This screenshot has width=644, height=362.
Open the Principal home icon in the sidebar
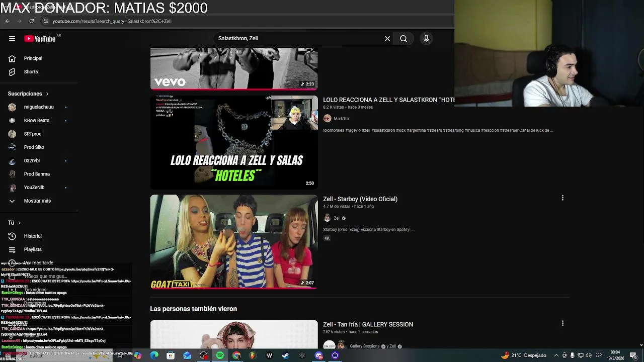point(12,58)
